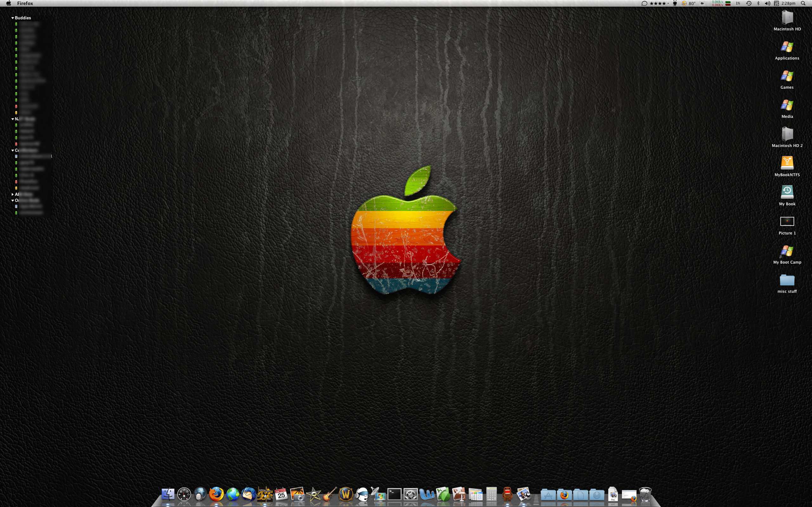Launch World of Warcraft dock icon
The height and width of the screenshot is (507, 812).
coord(346,494)
